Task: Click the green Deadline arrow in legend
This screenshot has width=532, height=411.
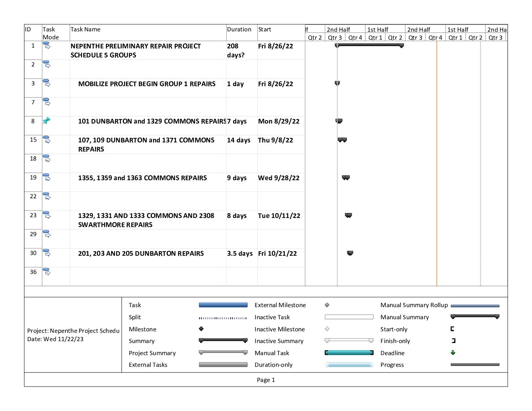Action: pos(453,353)
